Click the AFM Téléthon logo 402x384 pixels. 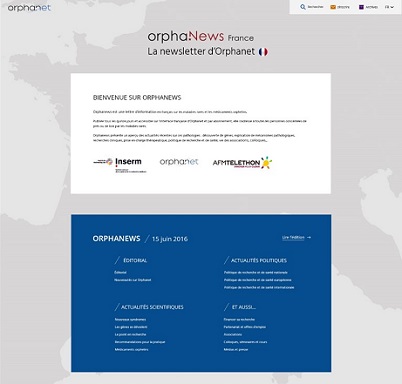click(242, 163)
